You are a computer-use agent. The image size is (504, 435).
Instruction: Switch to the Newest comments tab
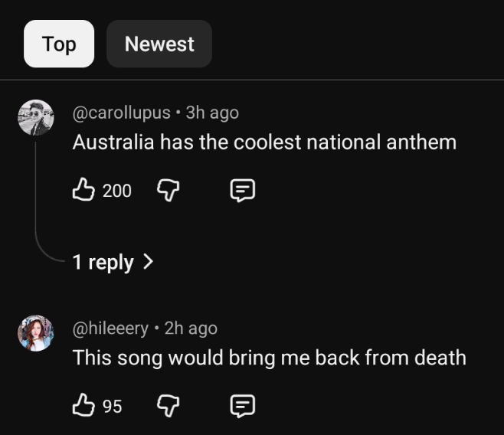point(159,44)
